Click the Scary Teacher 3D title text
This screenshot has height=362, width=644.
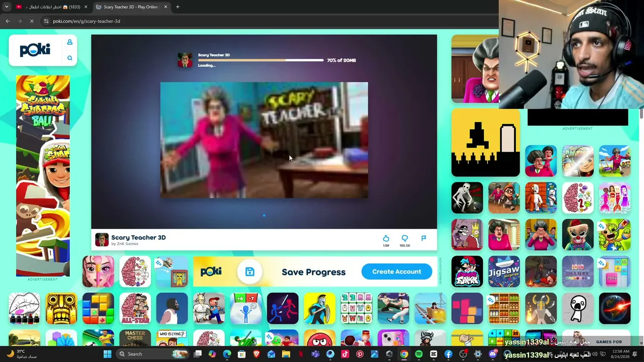point(138,237)
